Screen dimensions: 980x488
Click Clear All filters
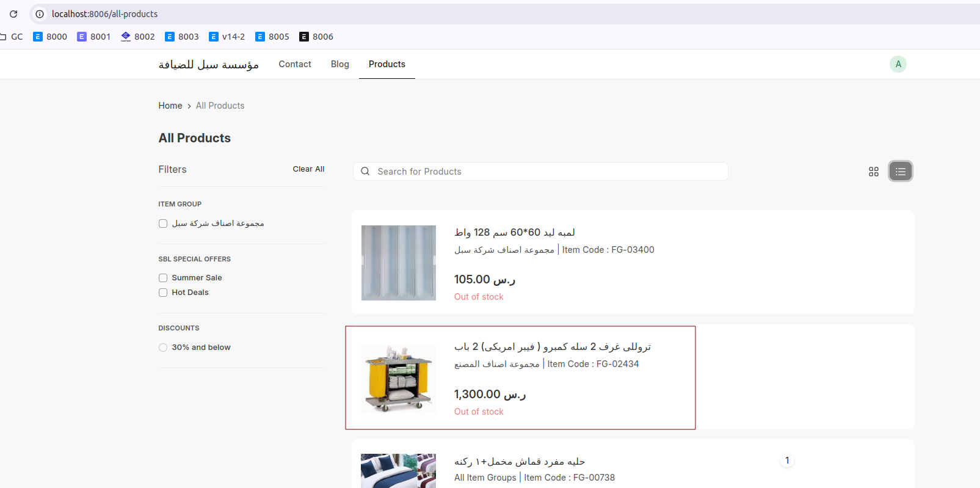pyautogui.click(x=308, y=169)
